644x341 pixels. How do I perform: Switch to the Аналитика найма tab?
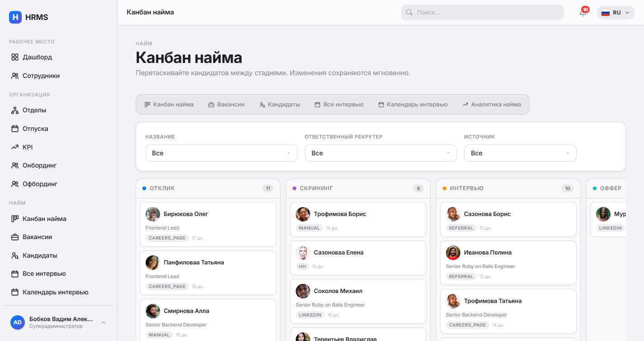click(492, 105)
